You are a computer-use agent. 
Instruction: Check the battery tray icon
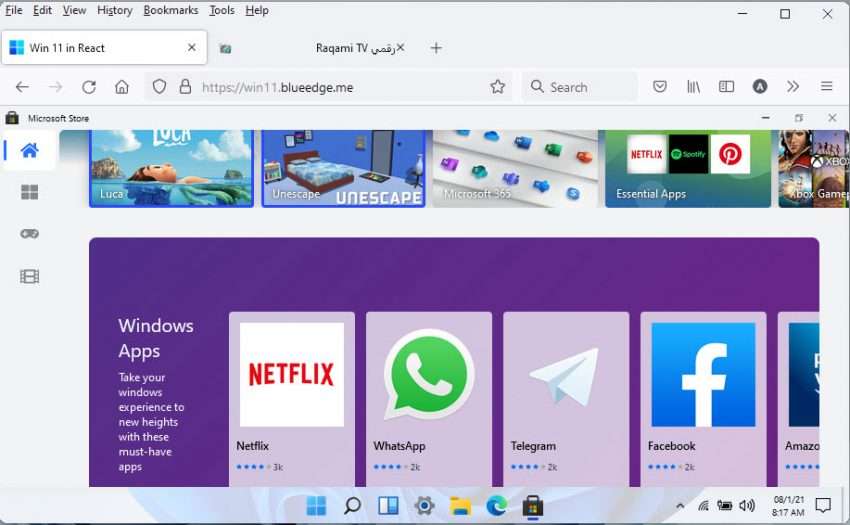[x=725, y=505]
